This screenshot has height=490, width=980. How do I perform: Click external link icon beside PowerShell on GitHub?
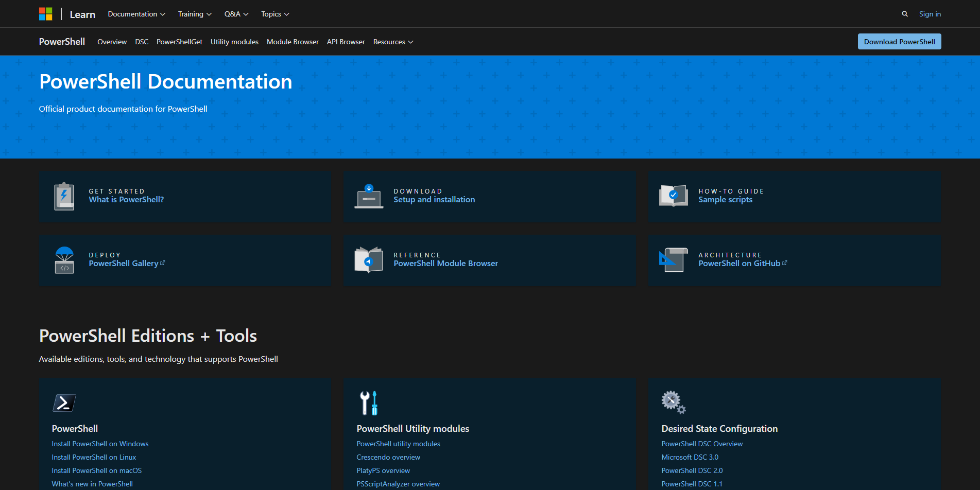[x=785, y=263]
